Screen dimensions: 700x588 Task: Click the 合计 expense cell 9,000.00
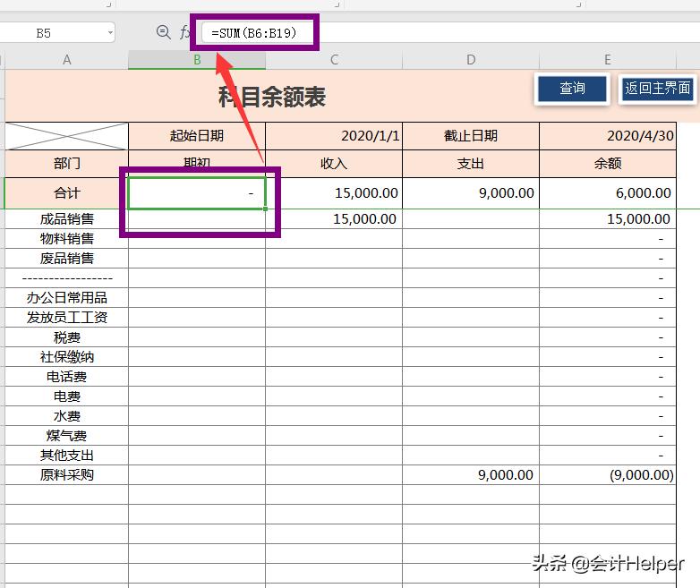[471, 193]
